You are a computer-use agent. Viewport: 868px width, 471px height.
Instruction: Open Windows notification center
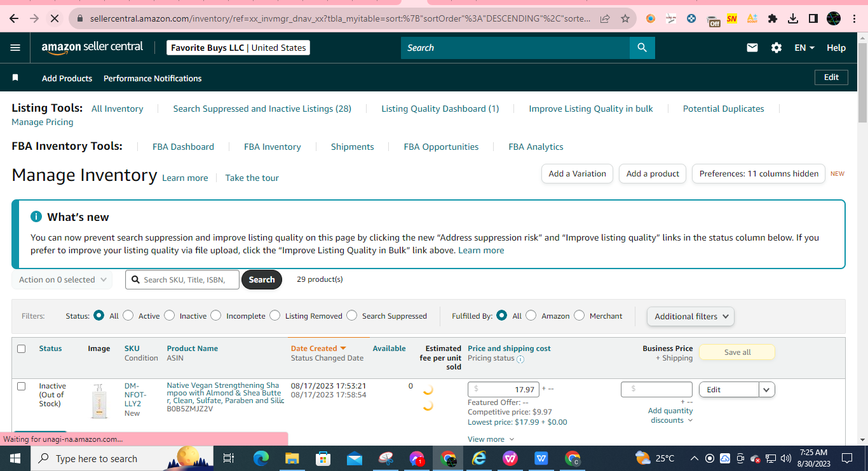[x=847, y=458]
